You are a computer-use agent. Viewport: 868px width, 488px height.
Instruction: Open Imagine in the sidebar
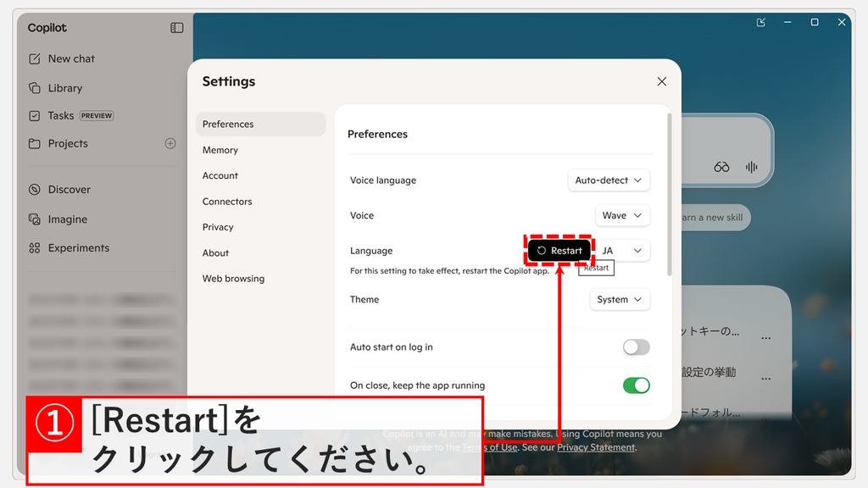click(x=58, y=219)
